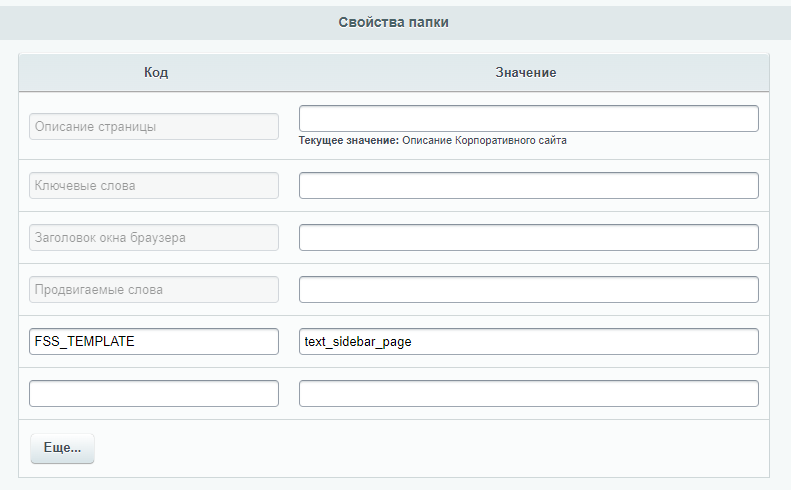Focus the value field for Описание страницы
791x490 pixels.
pyautogui.click(x=529, y=119)
